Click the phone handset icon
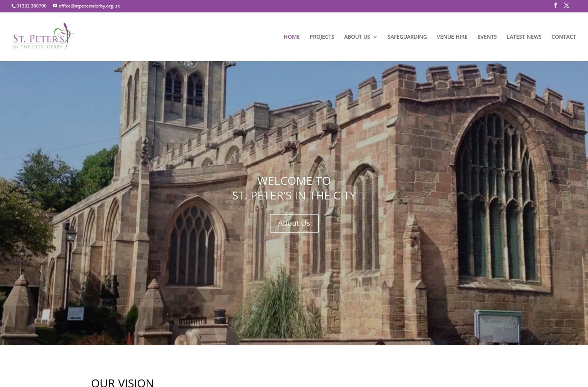The width and height of the screenshot is (588, 387). (14, 6)
